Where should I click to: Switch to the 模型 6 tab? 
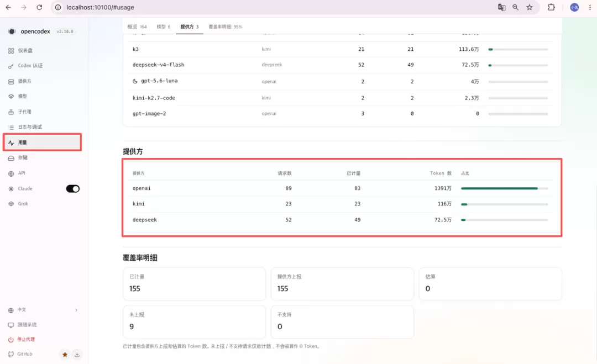[163, 27]
